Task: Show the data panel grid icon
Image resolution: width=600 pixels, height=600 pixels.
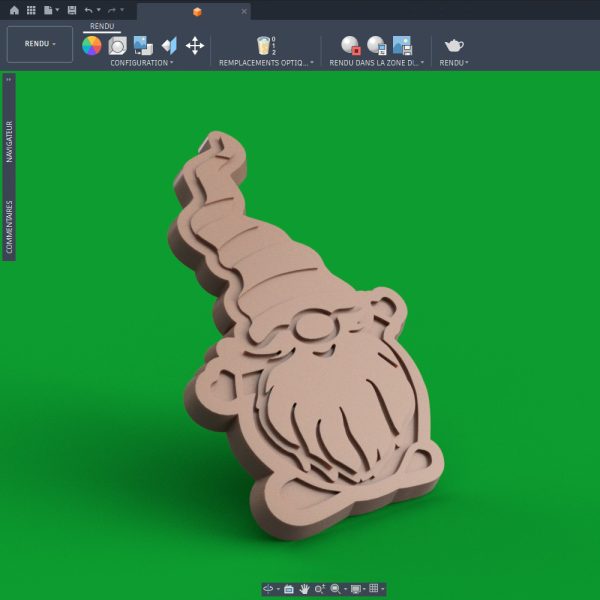Action: pyautogui.click(x=31, y=10)
